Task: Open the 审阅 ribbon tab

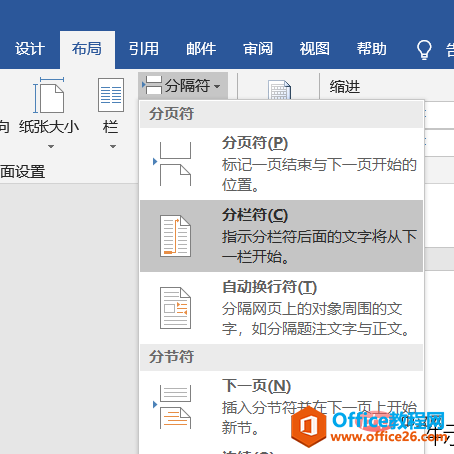Action: 258,49
